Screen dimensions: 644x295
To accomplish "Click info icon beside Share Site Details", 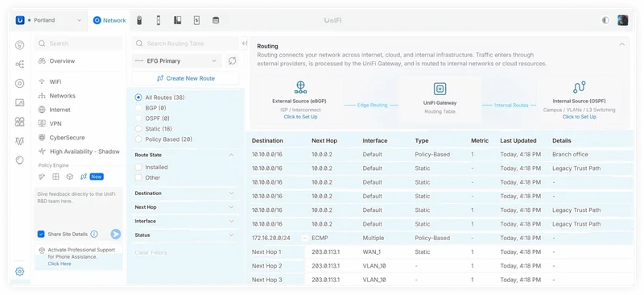I will [94, 234].
